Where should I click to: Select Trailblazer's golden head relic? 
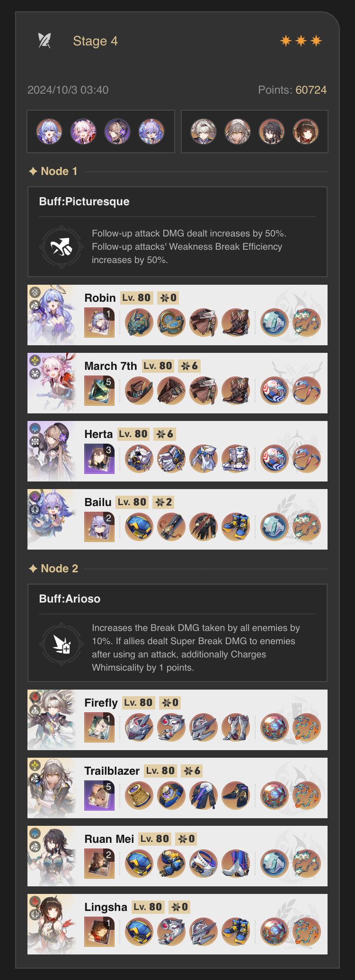[x=139, y=796]
